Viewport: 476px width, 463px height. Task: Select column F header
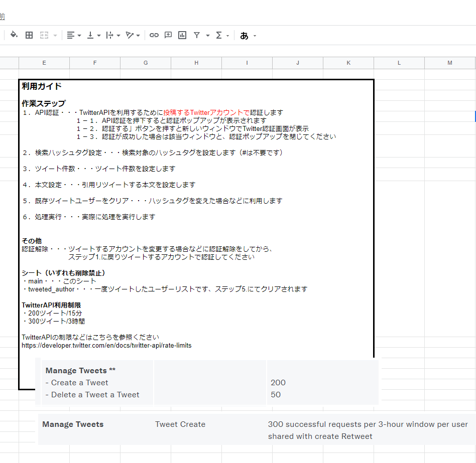point(95,63)
